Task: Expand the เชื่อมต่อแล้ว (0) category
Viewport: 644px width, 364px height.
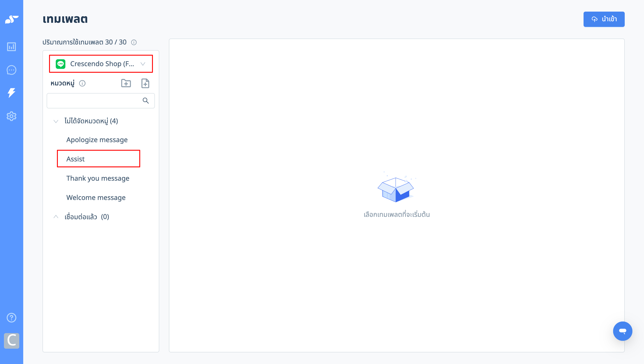Action: tap(56, 217)
